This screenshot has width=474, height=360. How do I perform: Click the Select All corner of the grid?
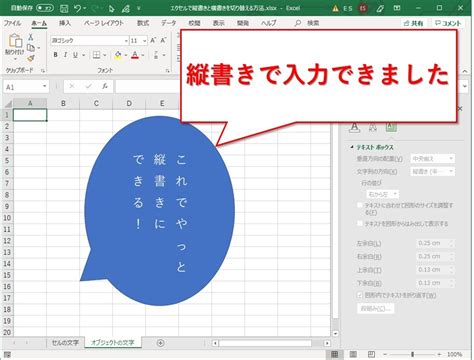coord(8,103)
